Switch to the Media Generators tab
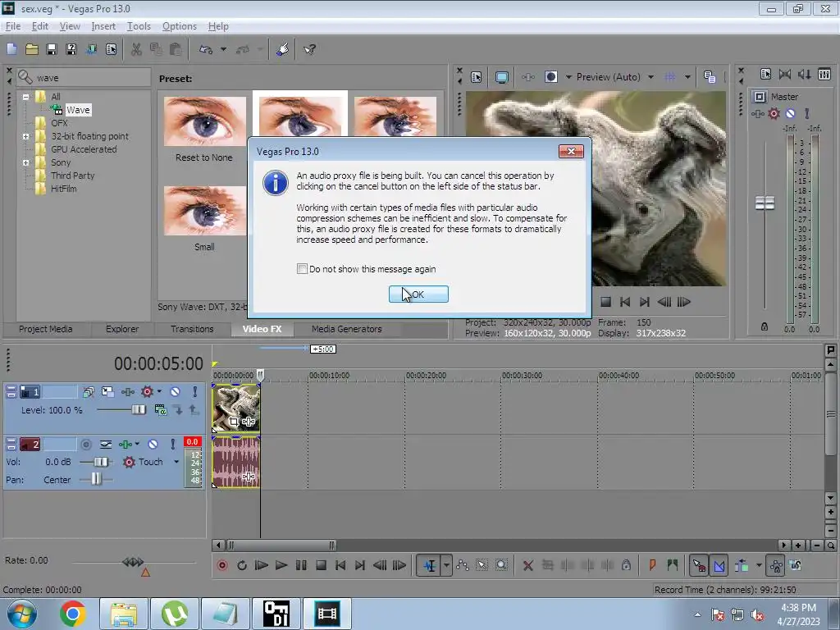The height and width of the screenshot is (630, 840). pos(347,329)
